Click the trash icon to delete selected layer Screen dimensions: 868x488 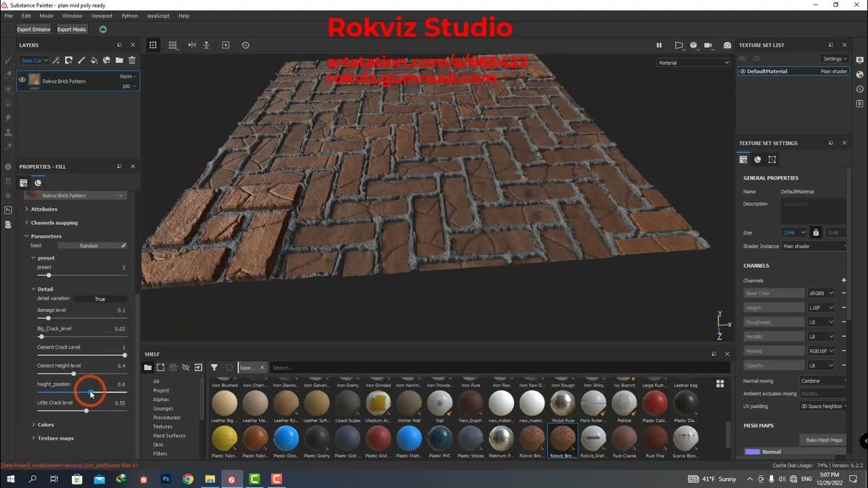(132, 60)
